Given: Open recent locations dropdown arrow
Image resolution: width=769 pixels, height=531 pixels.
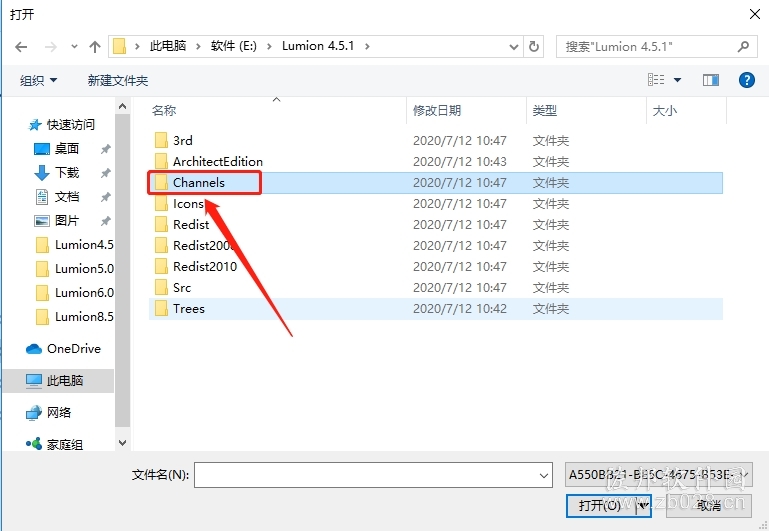Looking at the screenshot, I should coord(74,47).
